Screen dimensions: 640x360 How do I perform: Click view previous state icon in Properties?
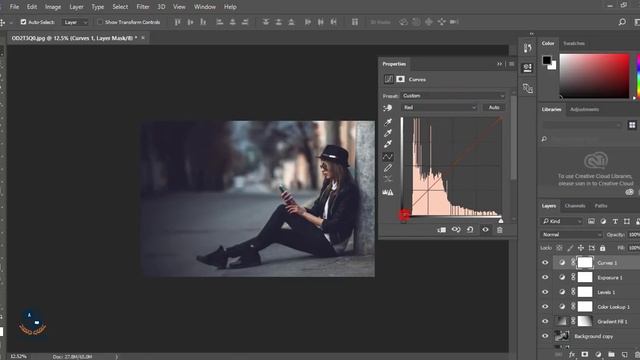(x=456, y=230)
